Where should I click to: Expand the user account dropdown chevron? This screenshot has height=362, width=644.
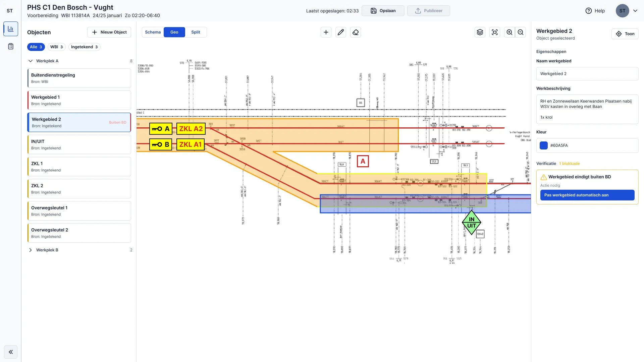(635, 11)
